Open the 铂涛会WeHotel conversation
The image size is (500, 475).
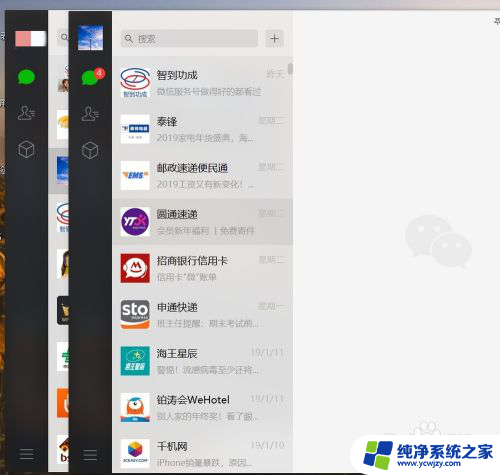point(202,407)
